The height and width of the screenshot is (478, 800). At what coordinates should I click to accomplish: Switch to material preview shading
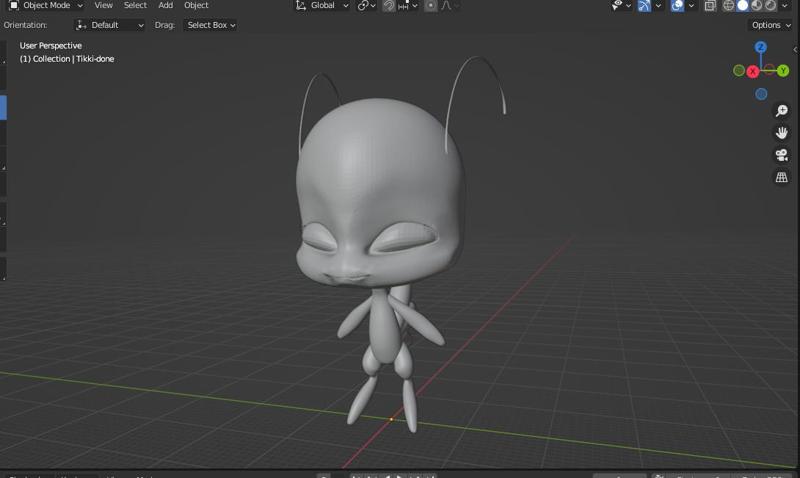[x=757, y=5]
